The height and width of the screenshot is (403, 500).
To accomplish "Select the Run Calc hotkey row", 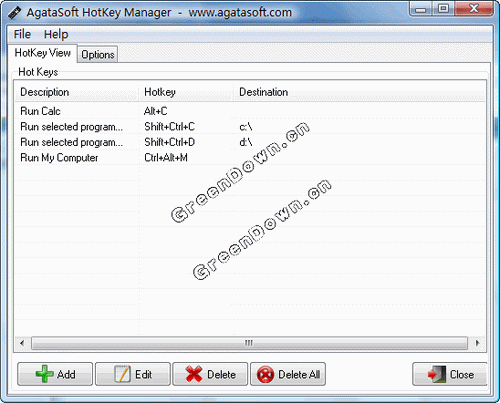I will click(250, 111).
